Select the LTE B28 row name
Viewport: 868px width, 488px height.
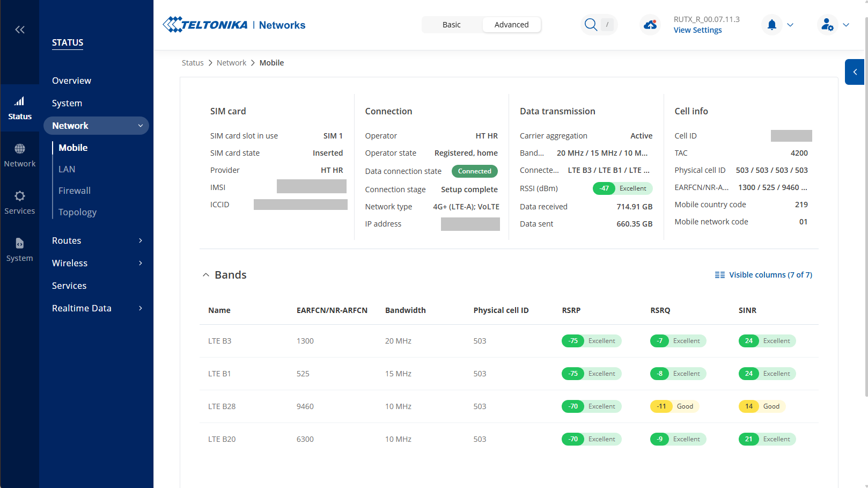click(x=222, y=406)
